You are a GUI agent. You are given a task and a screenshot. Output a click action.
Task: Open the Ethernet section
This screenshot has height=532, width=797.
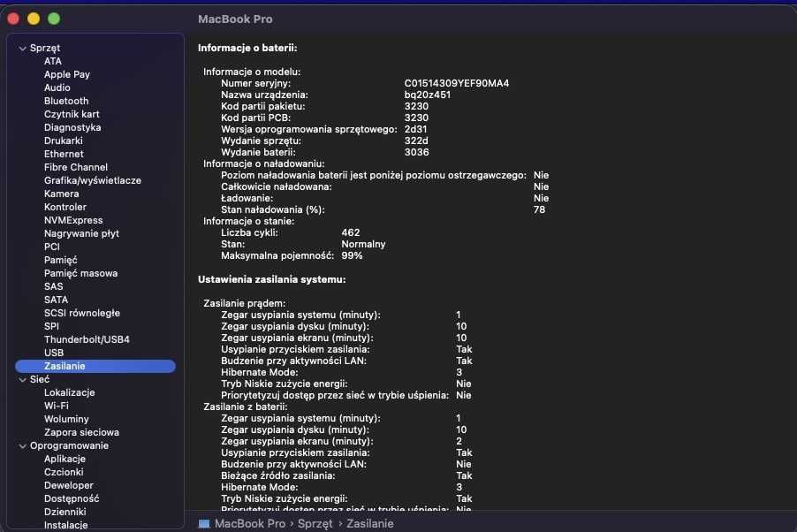pos(64,154)
